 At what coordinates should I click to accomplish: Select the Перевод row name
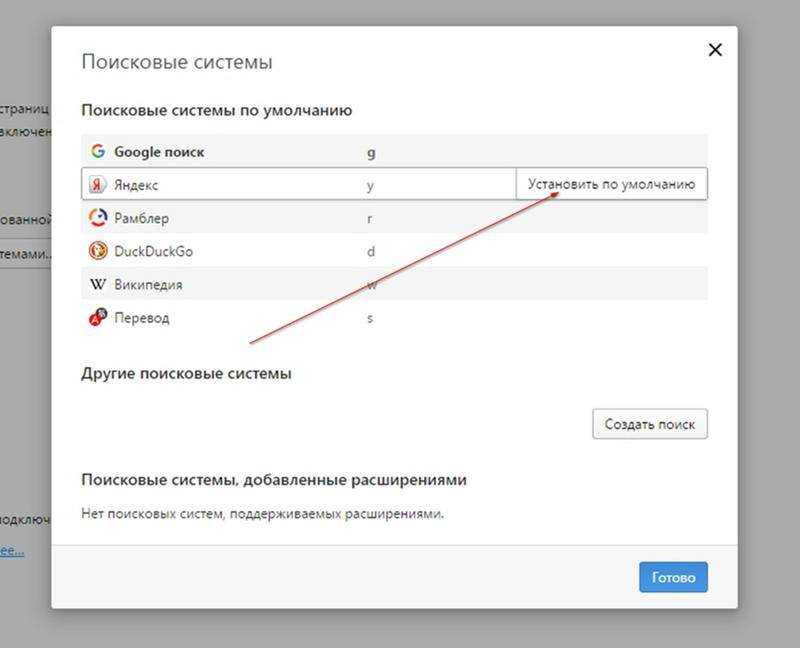[x=142, y=318]
